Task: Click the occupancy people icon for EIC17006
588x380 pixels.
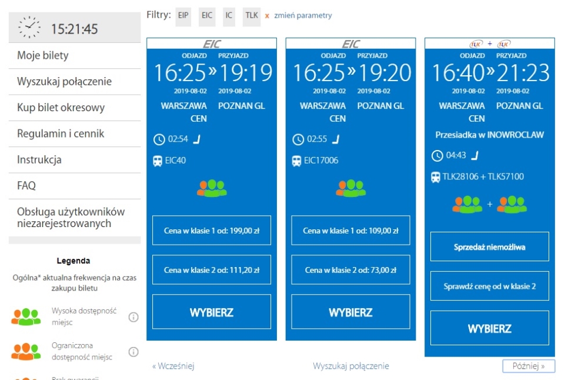Action: (x=350, y=188)
